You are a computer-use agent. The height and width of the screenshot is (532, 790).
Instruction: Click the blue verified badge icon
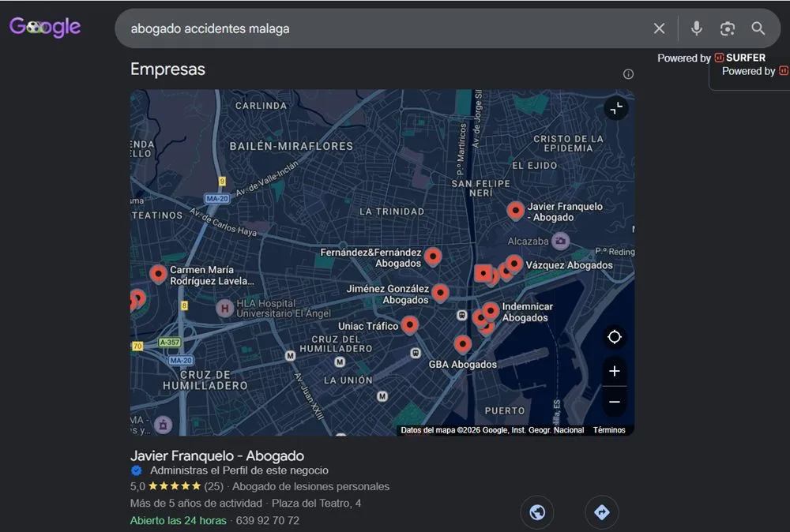click(136, 470)
